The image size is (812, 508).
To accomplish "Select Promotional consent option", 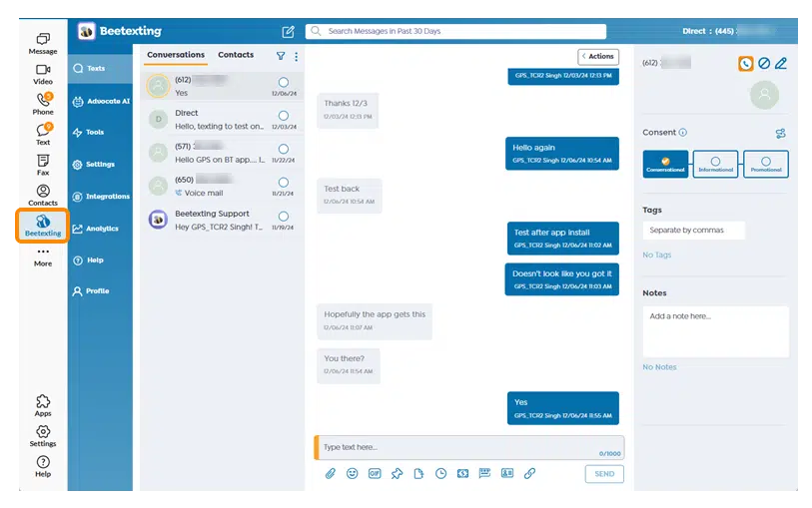I will pyautogui.click(x=766, y=164).
